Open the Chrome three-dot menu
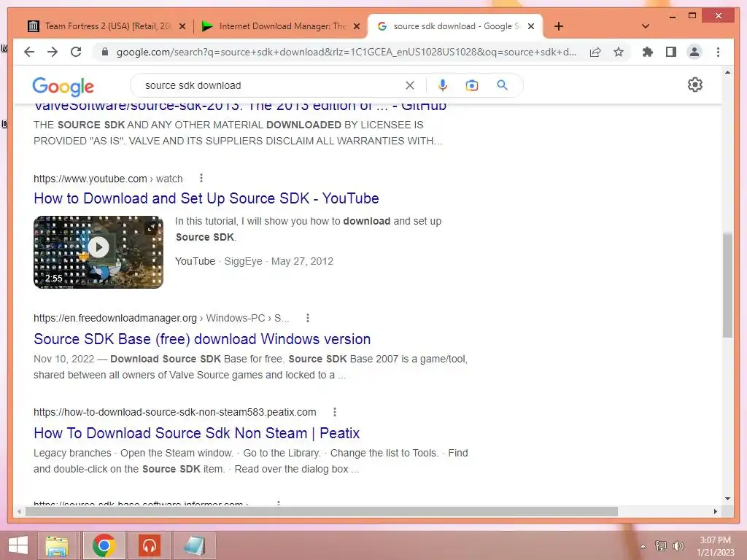Screen dimensions: 747x560 point(718,52)
